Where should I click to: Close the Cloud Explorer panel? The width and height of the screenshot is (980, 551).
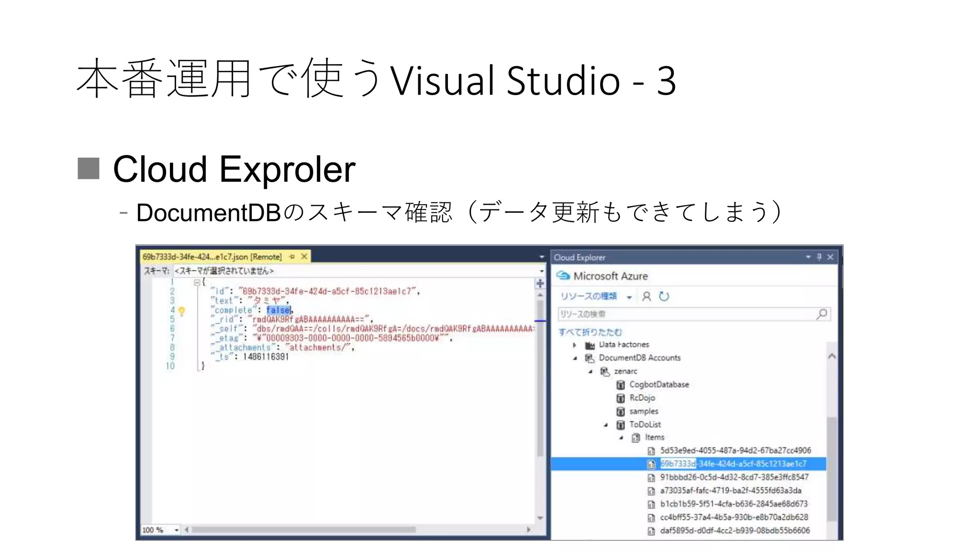click(x=830, y=257)
